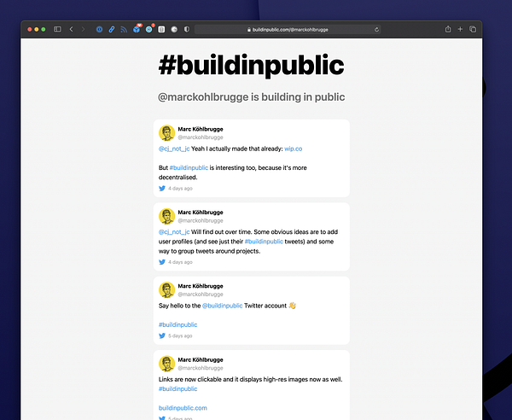The image size is (512, 420).
Task: Go forward to next page
Action: point(83,29)
